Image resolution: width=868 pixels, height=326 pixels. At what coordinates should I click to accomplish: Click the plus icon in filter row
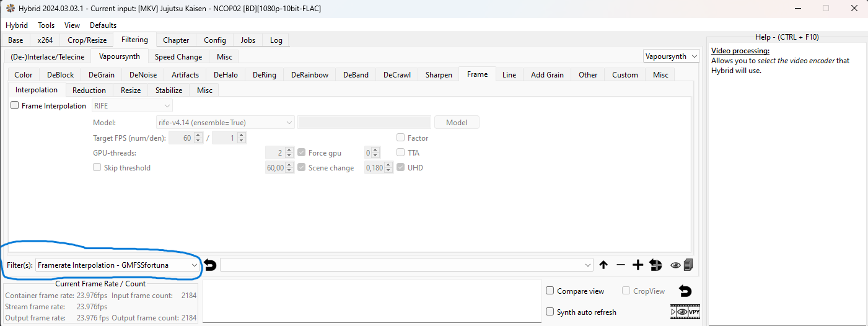(638, 265)
